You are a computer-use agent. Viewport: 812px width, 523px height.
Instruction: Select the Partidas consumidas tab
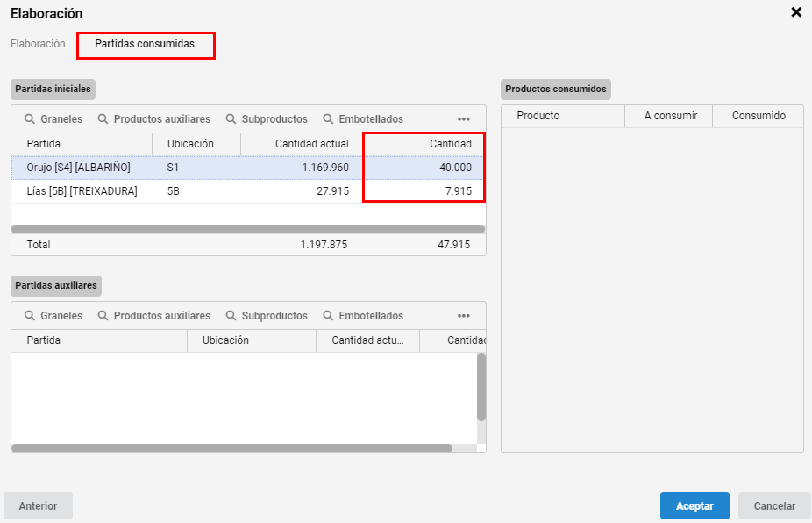click(145, 44)
